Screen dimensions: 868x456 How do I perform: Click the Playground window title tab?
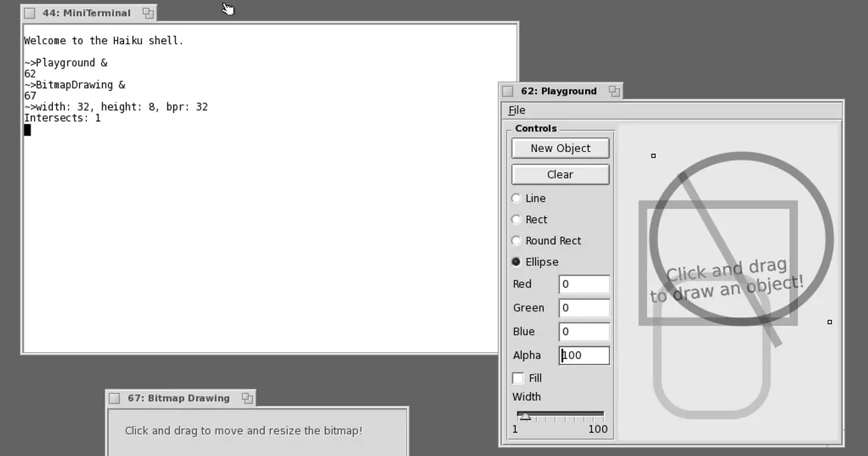pyautogui.click(x=560, y=91)
